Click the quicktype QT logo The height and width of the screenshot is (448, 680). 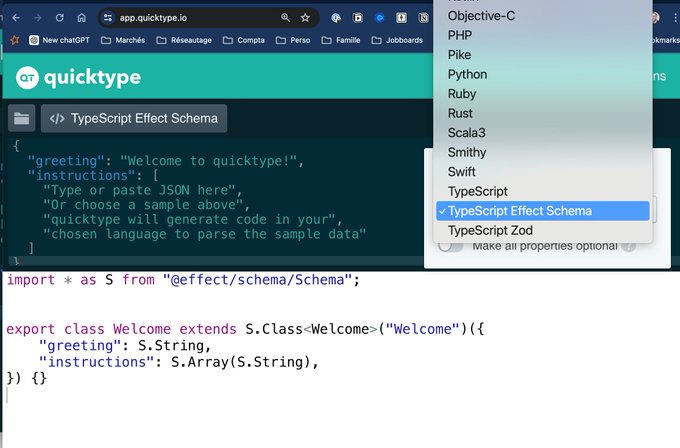coord(78,78)
